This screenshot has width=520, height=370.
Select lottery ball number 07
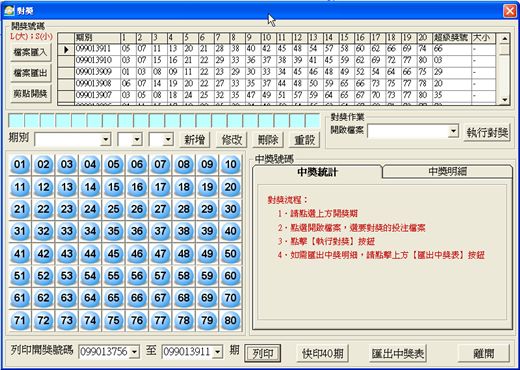pos(160,165)
